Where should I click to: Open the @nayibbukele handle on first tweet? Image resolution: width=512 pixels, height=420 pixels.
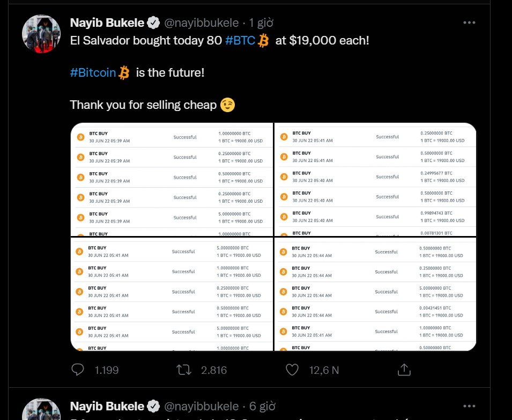[x=201, y=23]
